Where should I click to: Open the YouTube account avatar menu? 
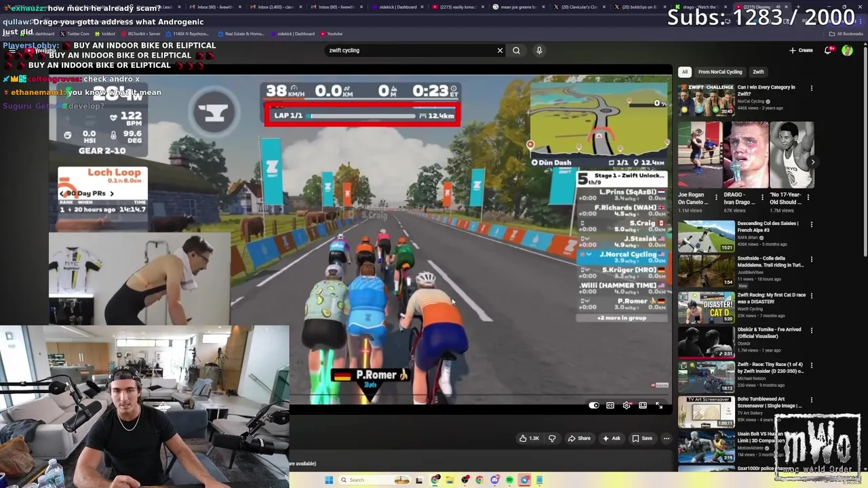[847, 50]
